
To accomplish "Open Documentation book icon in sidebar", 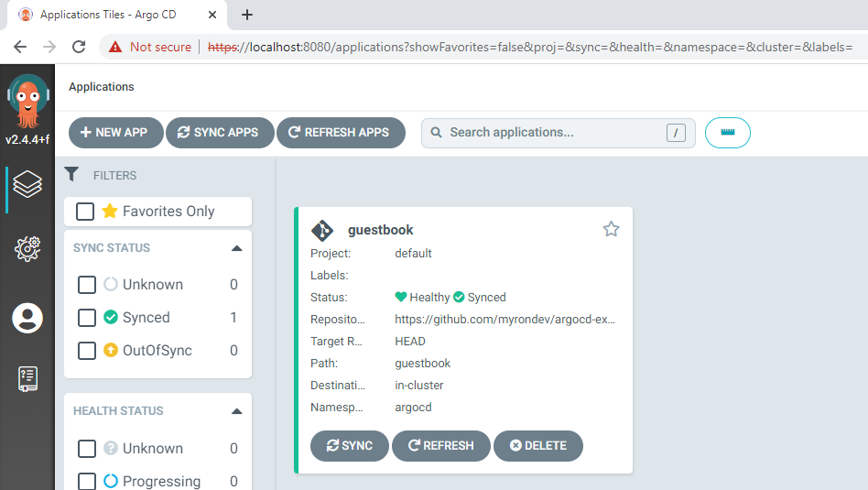I will tap(27, 379).
